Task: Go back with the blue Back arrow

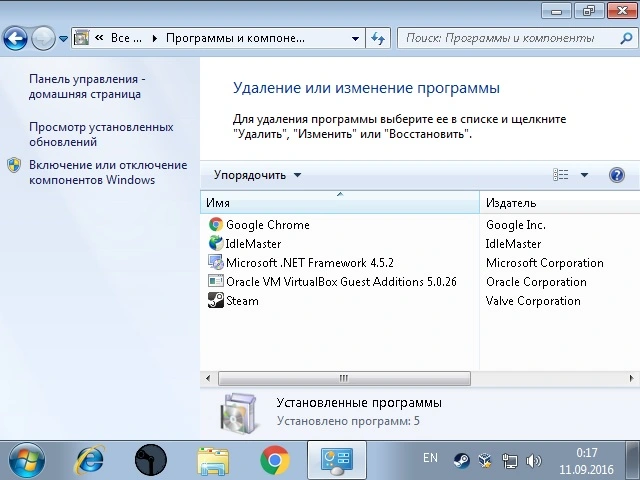Action: [15, 39]
